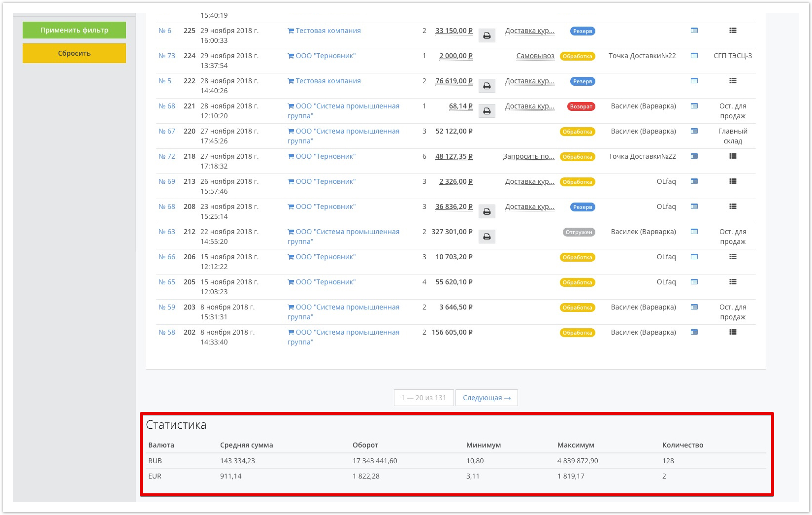This screenshot has height=515, width=812.
Task: Open list icon in order 202 row
Action: click(x=733, y=332)
